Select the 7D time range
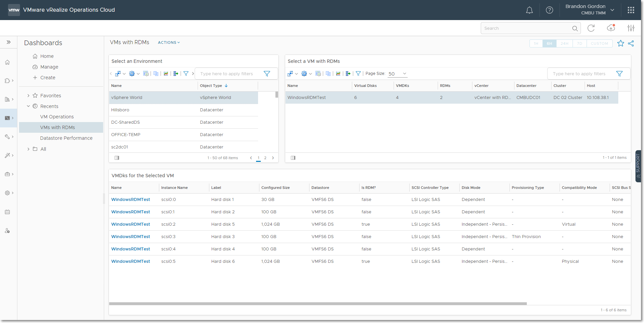 580,43
